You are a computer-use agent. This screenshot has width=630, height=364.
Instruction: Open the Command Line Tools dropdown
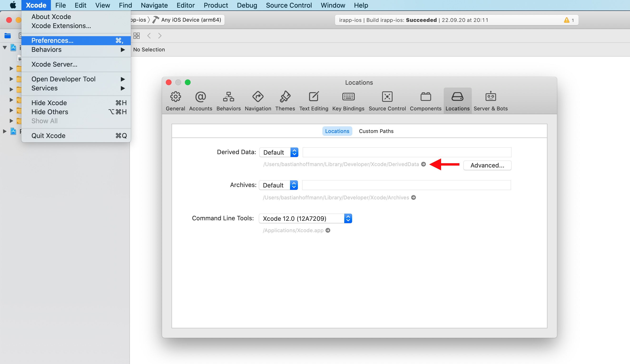coord(305,218)
